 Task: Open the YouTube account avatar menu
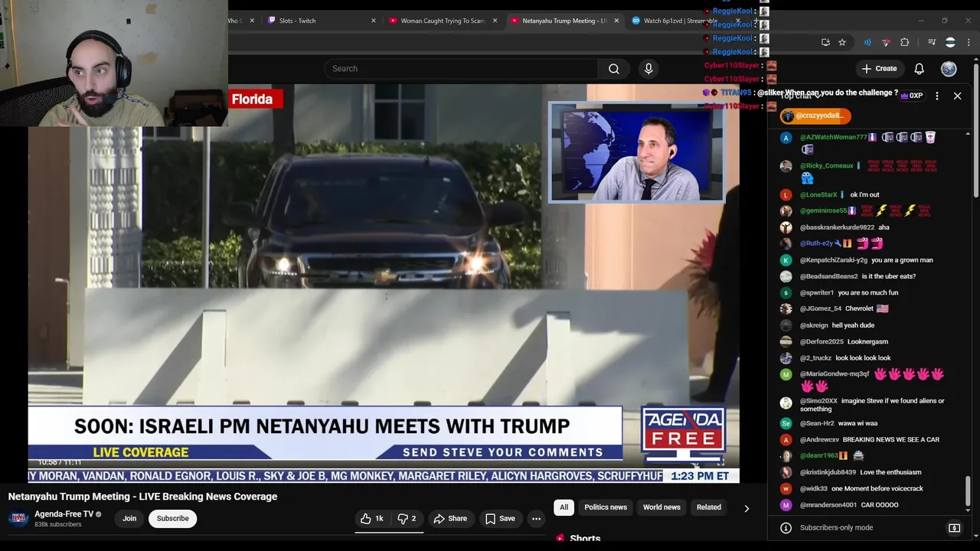point(949,69)
